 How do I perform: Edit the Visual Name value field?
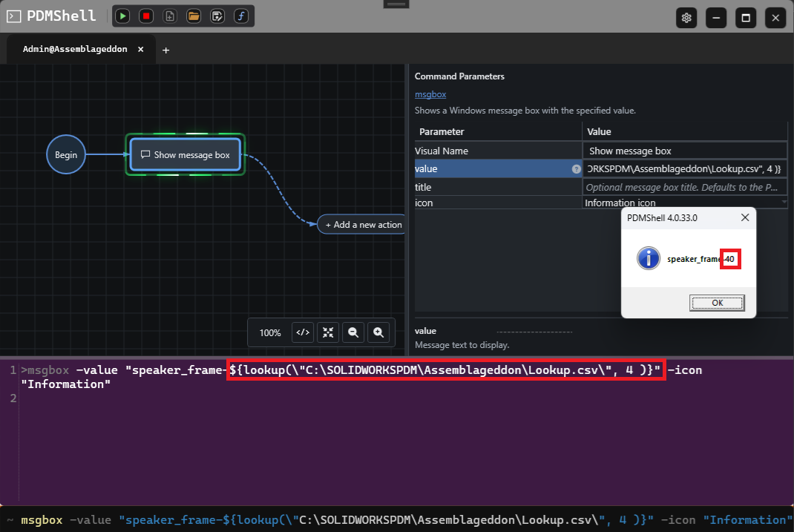point(685,151)
